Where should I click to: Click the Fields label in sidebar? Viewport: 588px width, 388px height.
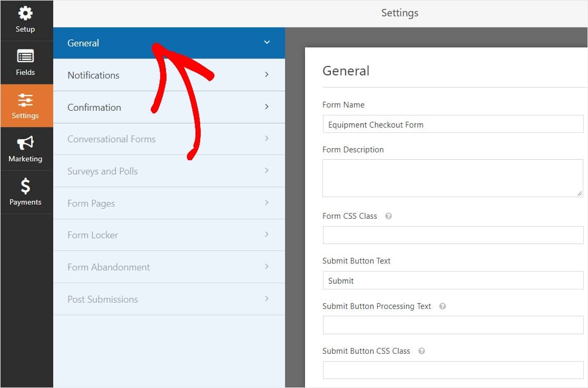[x=25, y=72]
